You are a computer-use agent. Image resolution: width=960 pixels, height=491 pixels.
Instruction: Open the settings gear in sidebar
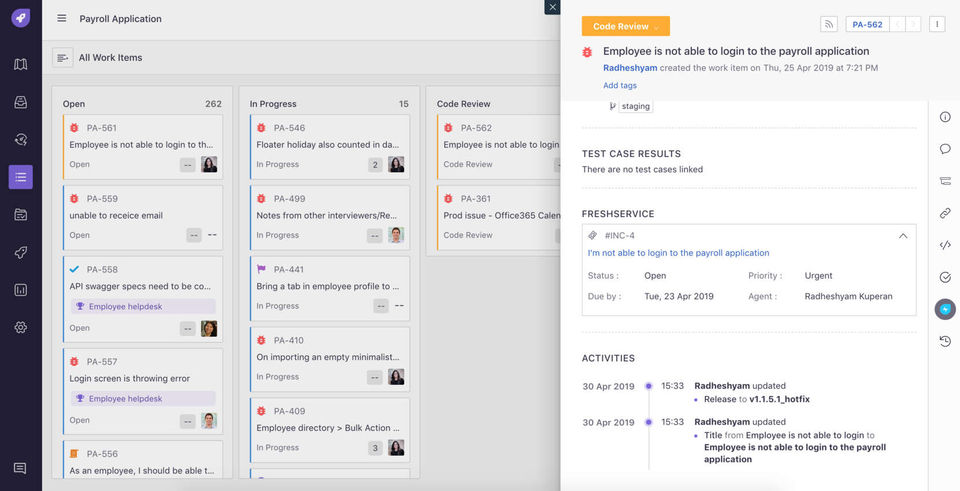point(21,328)
